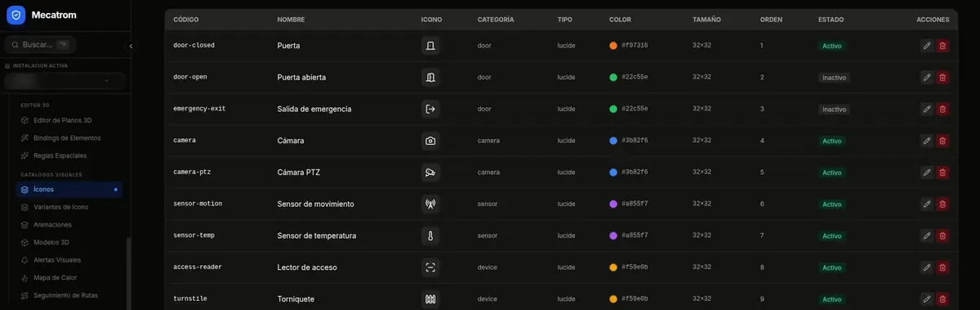Toggle Activo status on door-closed row
This screenshot has height=310, width=980.
[x=831, y=47]
